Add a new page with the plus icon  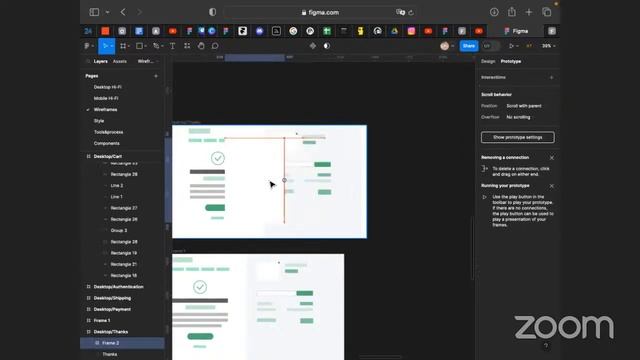click(x=156, y=76)
